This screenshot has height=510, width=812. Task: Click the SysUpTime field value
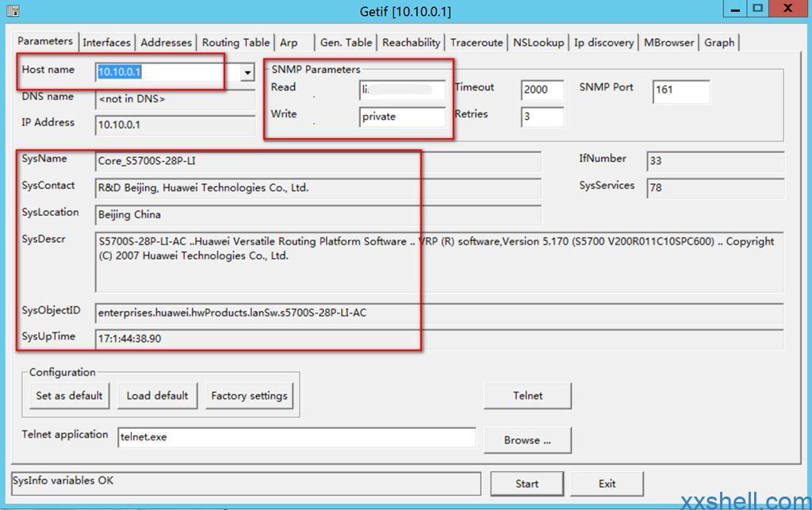439,339
